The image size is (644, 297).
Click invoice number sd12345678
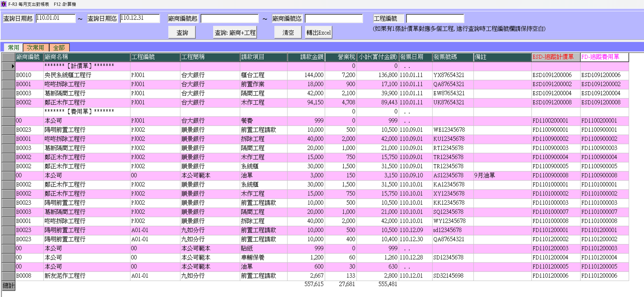point(453,230)
